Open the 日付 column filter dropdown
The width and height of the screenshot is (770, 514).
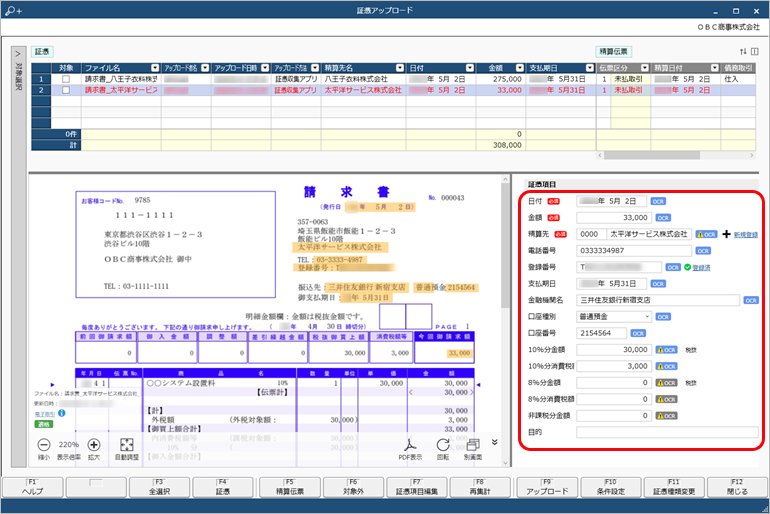470,68
